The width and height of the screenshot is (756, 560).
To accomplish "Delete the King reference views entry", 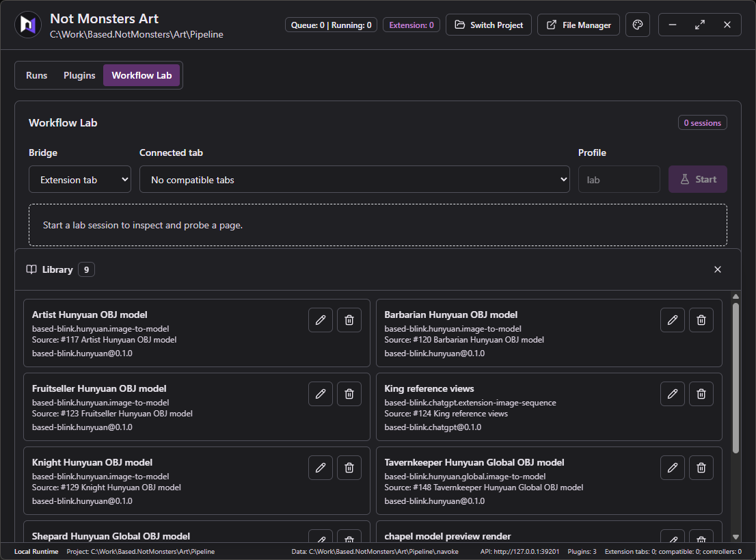I will [x=701, y=394].
